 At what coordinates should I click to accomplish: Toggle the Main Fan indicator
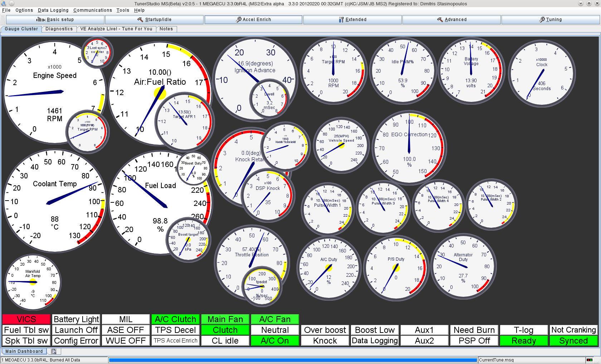[225, 319]
